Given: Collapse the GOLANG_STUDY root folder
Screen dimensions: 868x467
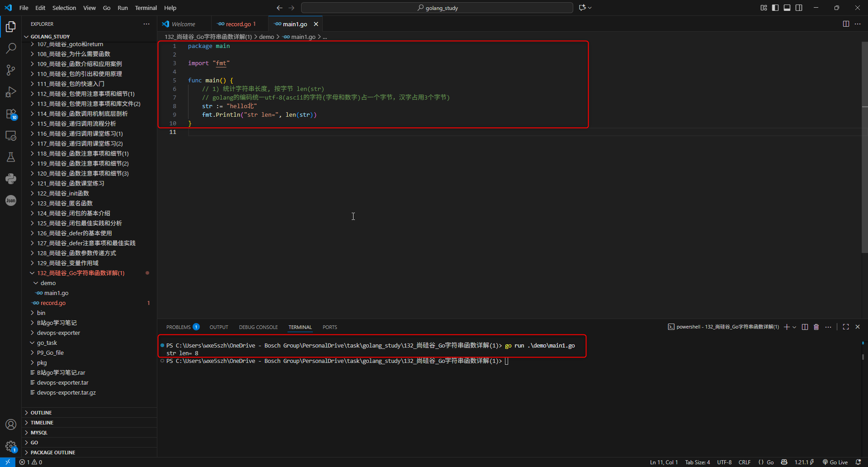Looking at the screenshot, I should point(26,37).
